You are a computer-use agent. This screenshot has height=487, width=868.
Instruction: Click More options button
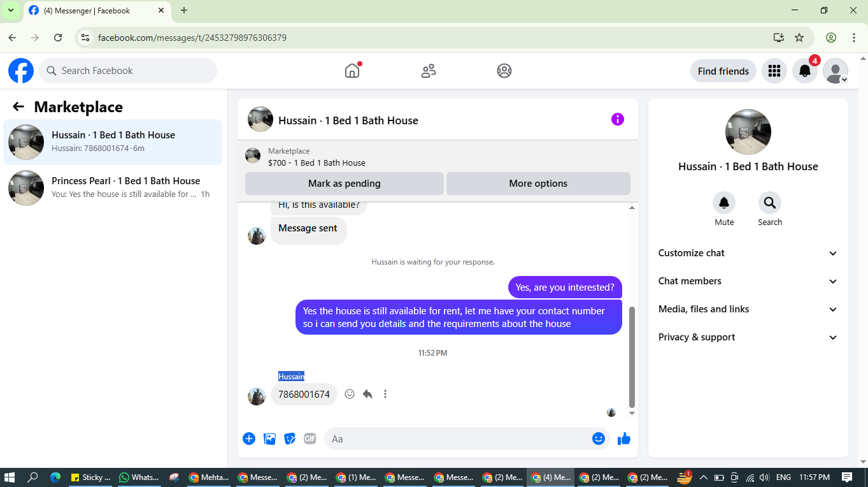pyautogui.click(x=538, y=184)
